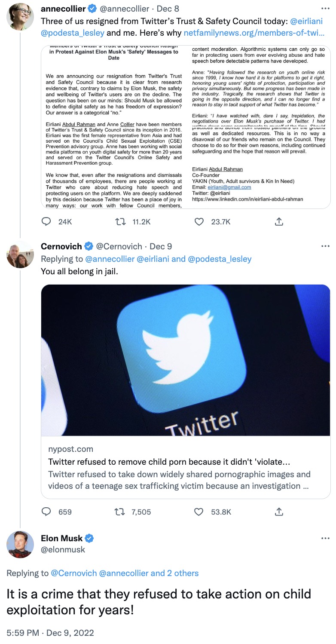The width and height of the screenshot is (336, 644).
Task: Share annecollier's tweet using share icon
Action: tap(279, 221)
